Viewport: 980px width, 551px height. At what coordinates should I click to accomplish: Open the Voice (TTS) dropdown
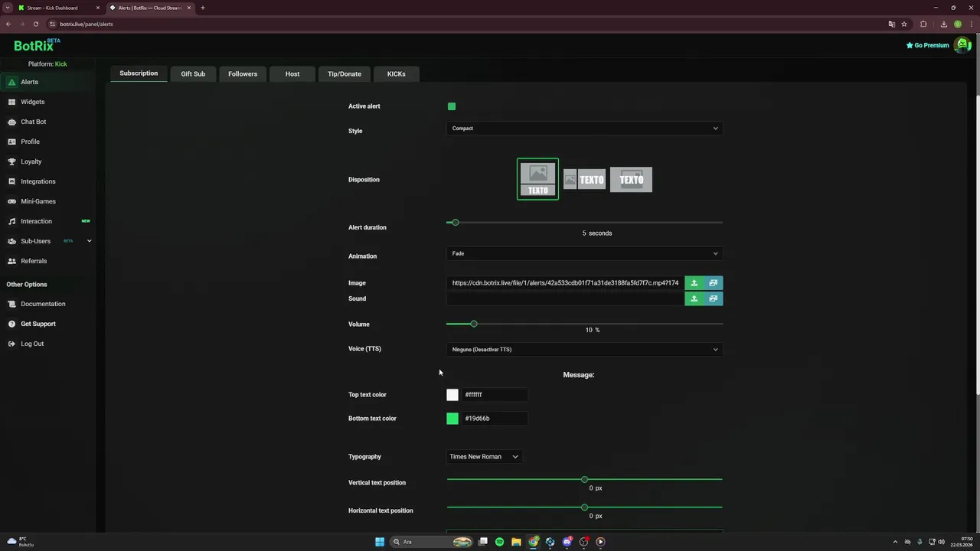[x=584, y=350]
